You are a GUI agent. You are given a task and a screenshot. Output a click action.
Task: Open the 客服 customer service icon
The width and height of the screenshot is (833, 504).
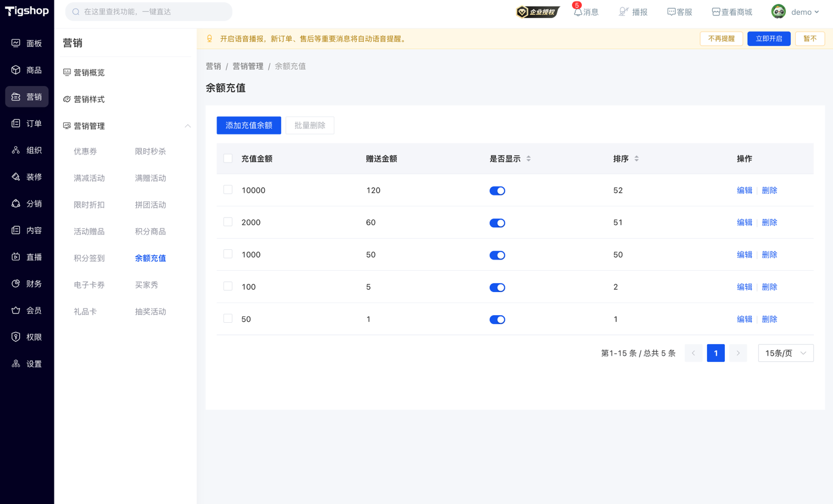click(x=671, y=12)
